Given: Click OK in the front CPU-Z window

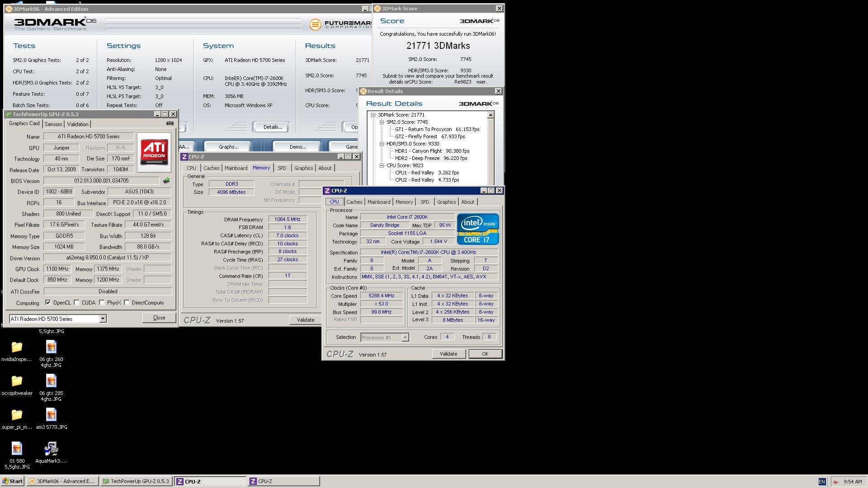Looking at the screenshot, I should pos(485,354).
